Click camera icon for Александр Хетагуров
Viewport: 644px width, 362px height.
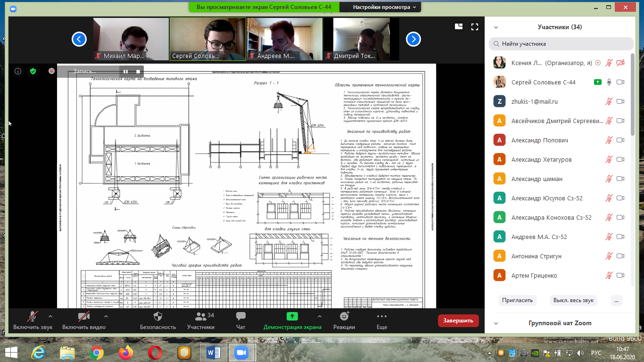pyautogui.click(x=620, y=159)
